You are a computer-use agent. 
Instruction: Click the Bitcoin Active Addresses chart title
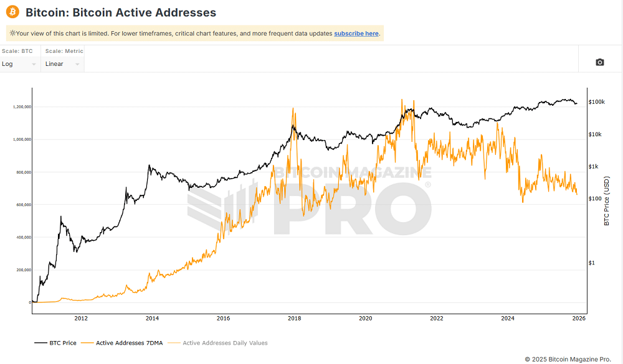[121, 12]
